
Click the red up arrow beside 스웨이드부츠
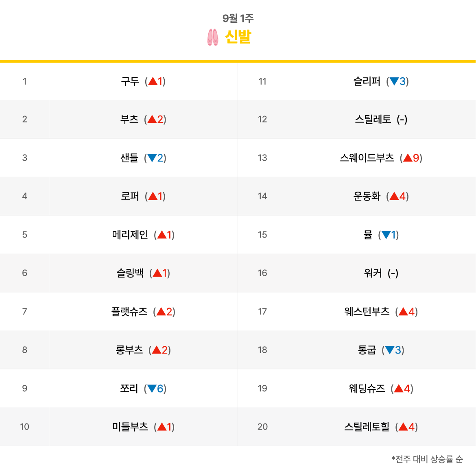click(x=408, y=157)
